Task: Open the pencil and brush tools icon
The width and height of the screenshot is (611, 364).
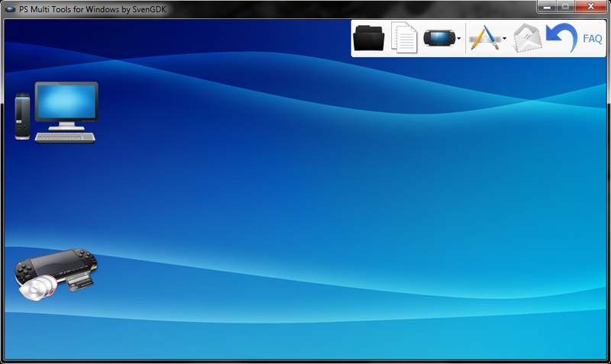Action: [485, 37]
